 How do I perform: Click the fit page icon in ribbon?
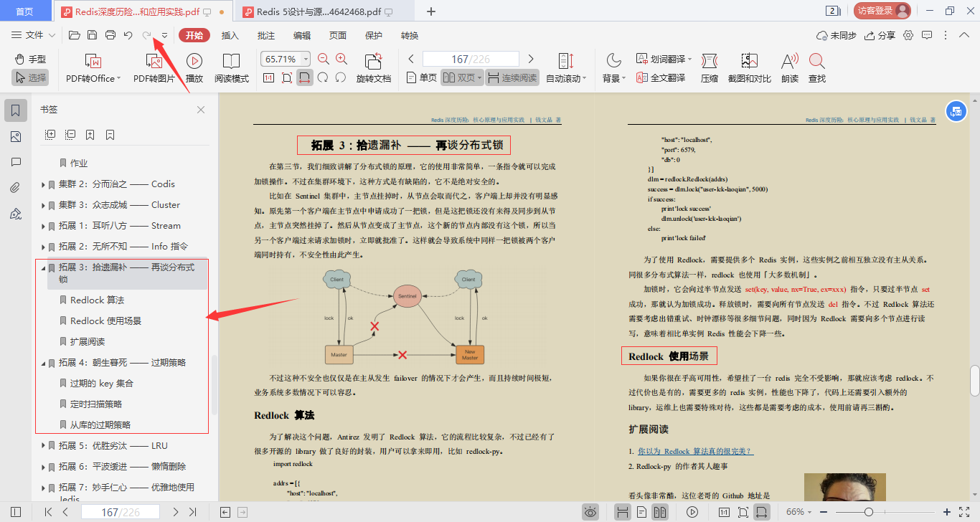(x=286, y=77)
